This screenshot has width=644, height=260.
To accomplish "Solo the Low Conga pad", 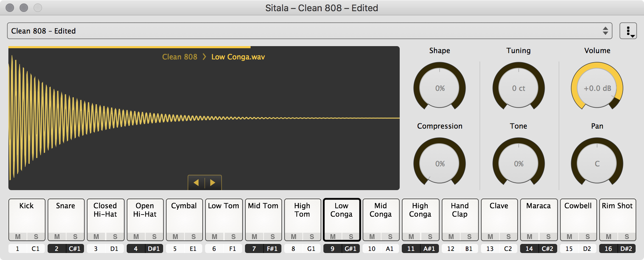I will pos(351,237).
